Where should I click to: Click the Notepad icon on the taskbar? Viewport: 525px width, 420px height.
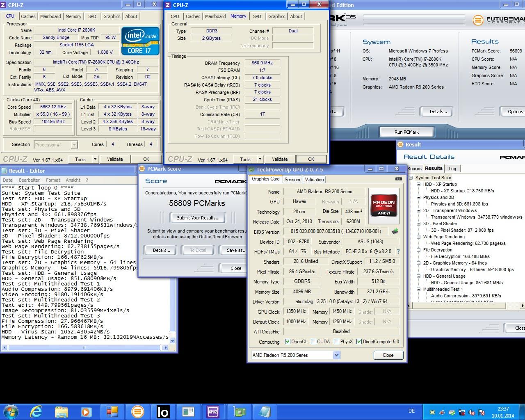click(x=265, y=411)
